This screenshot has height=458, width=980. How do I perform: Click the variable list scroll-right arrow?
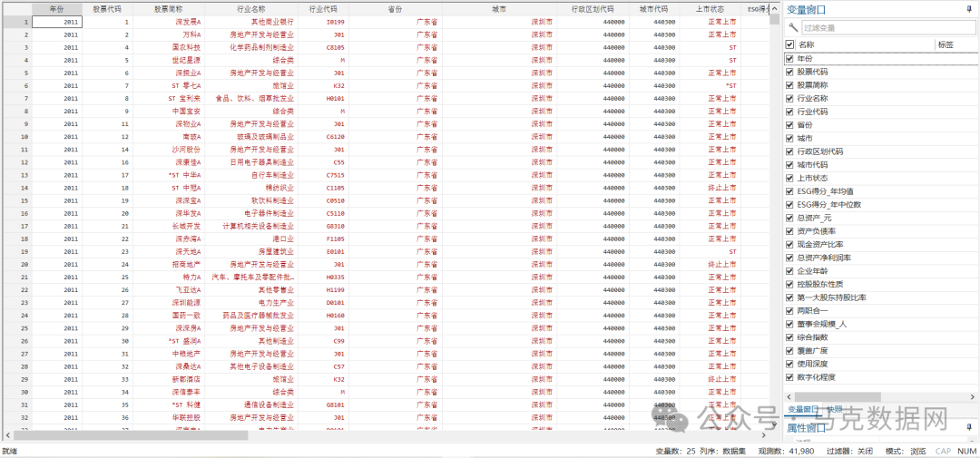pos(973,396)
